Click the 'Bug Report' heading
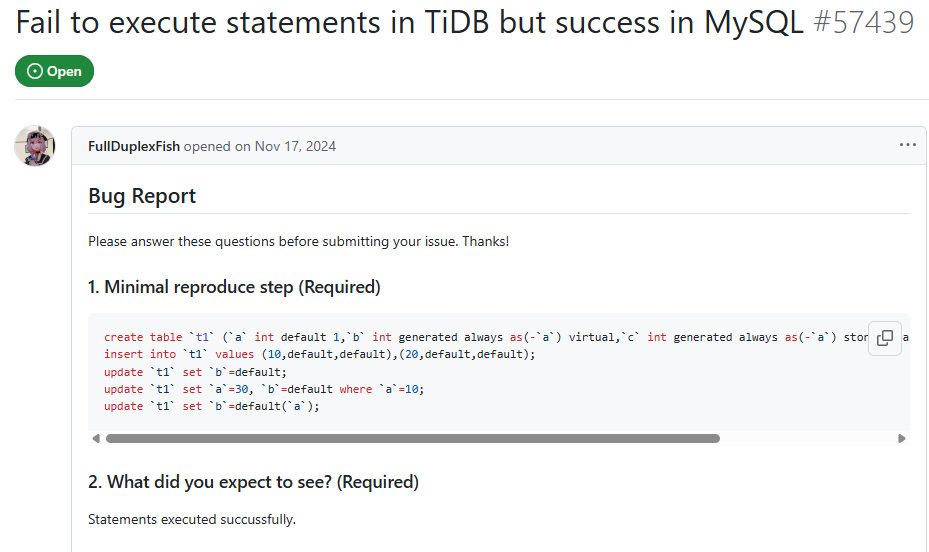Screen dimensions: 929x552 pos(142,196)
